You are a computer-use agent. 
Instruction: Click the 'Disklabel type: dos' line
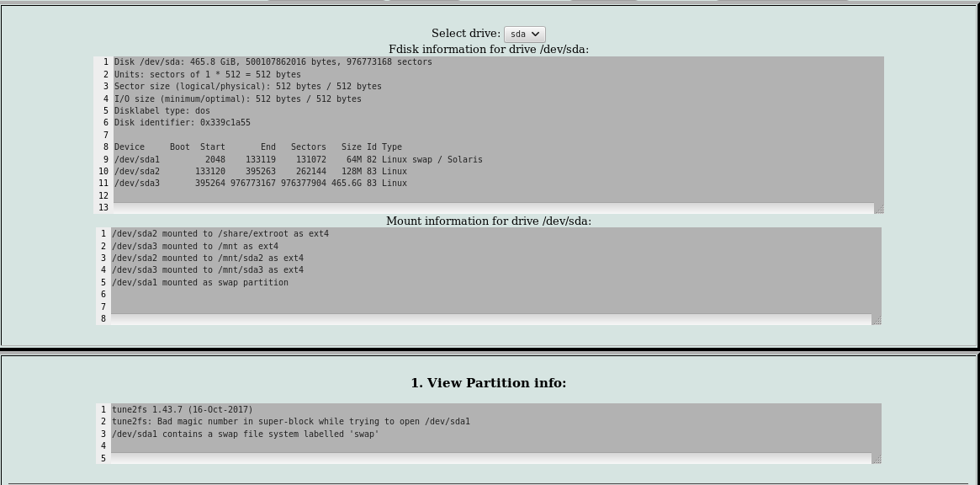pyautogui.click(x=162, y=111)
